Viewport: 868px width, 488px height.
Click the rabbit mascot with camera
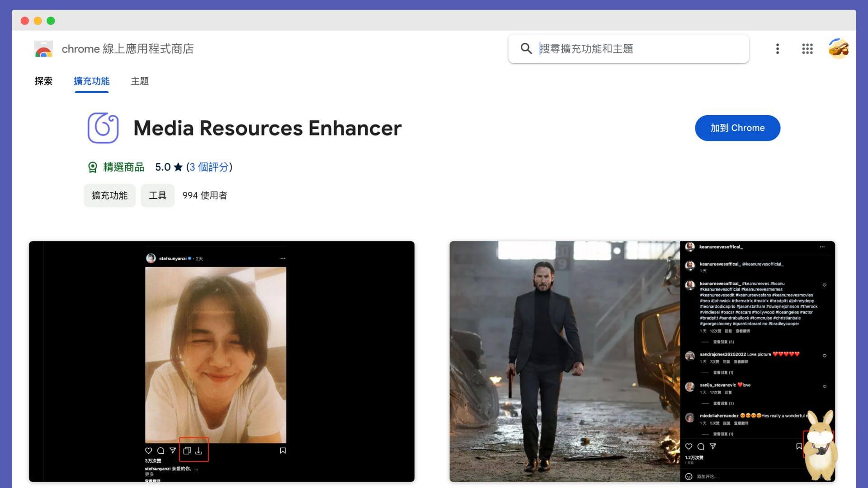pos(821,445)
